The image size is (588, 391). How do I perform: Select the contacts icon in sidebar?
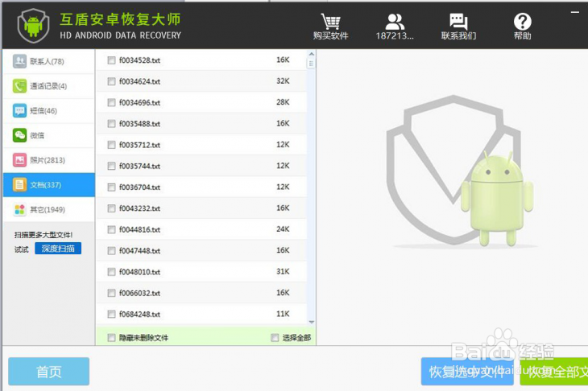[19, 61]
